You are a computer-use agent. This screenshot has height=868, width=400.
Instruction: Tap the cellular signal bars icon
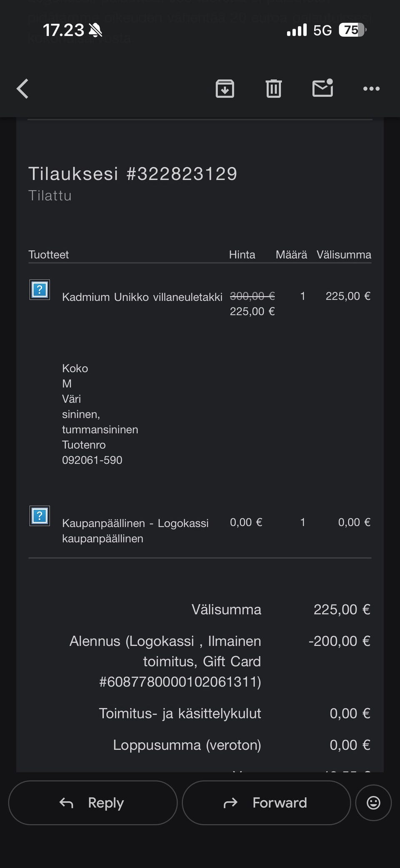click(x=297, y=30)
